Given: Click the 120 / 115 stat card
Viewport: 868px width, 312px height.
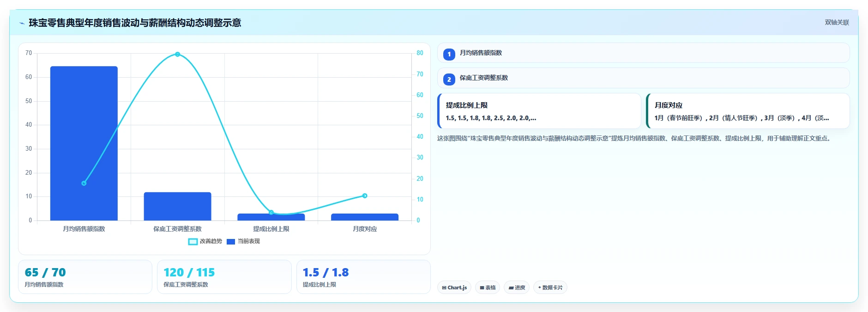Looking at the screenshot, I should [x=224, y=277].
